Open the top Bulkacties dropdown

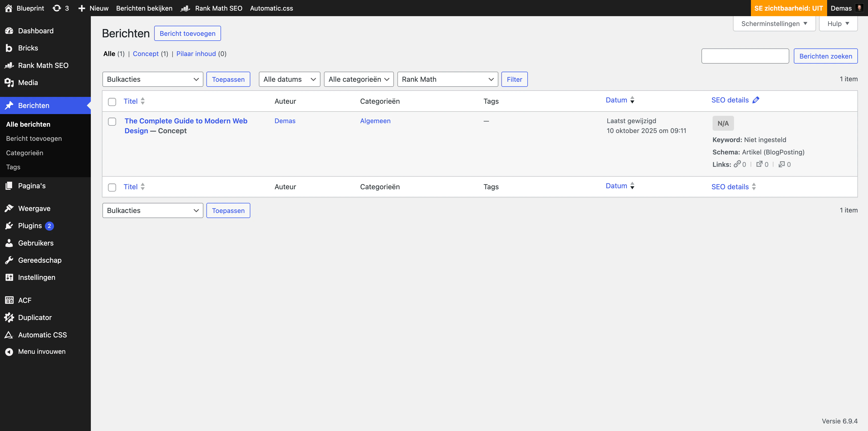pyautogui.click(x=153, y=79)
